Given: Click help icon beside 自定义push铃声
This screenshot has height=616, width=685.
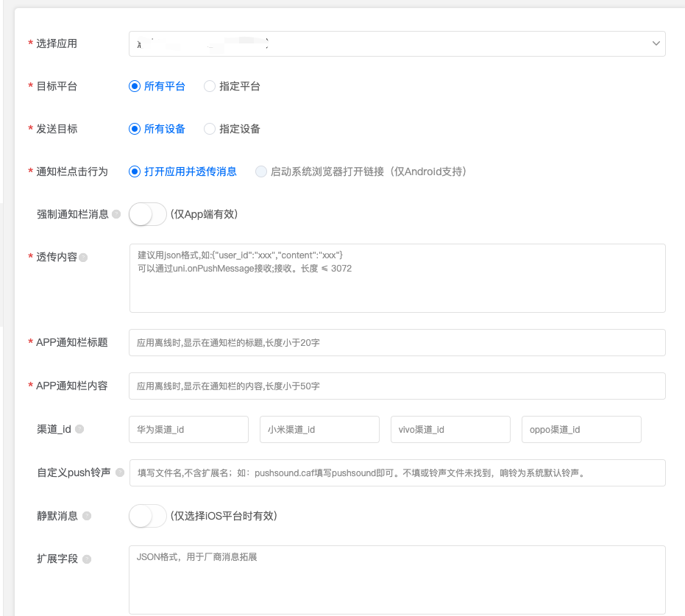Looking at the screenshot, I should tap(120, 472).
